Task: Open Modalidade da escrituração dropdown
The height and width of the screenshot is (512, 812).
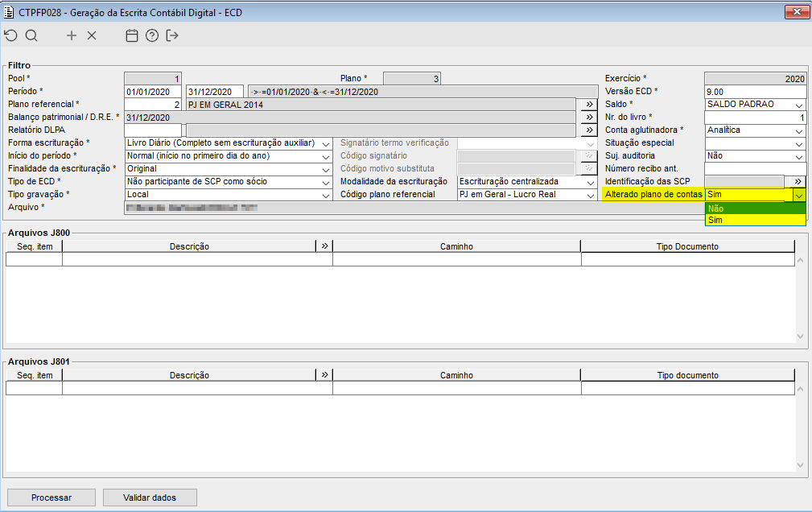Action: point(591,183)
